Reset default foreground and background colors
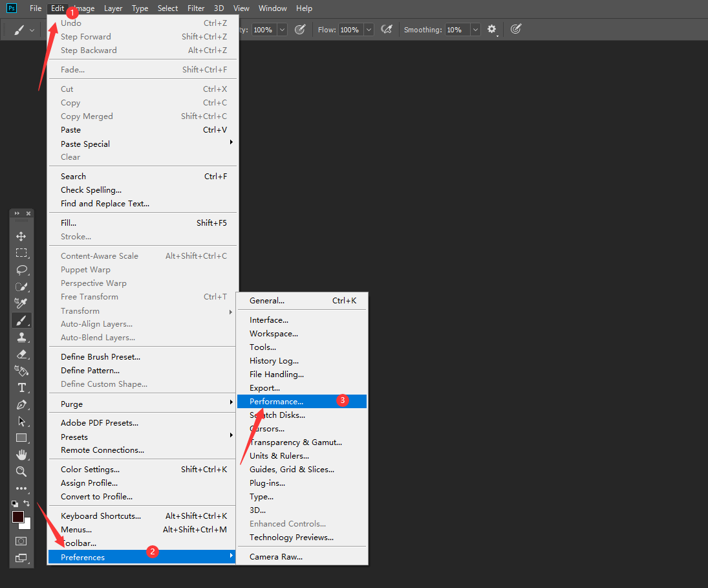Viewport: 708px width, 588px height. coord(14,503)
